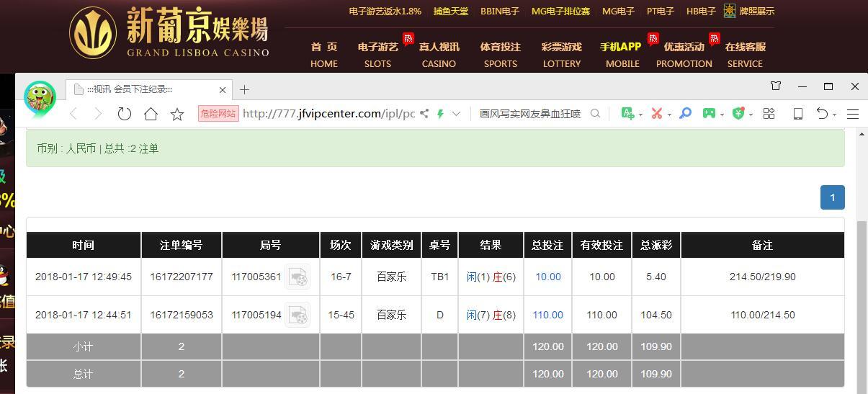Click the gamepad icon in toolbar
868x394 pixels.
click(709, 114)
